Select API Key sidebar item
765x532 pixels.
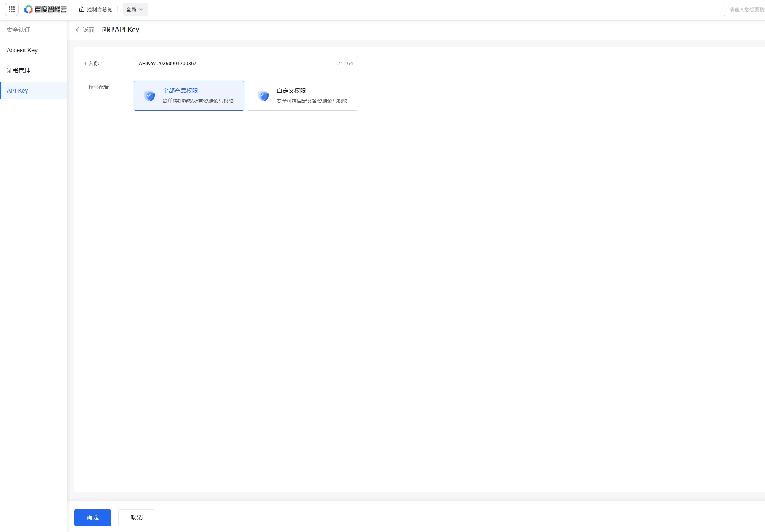34,91
